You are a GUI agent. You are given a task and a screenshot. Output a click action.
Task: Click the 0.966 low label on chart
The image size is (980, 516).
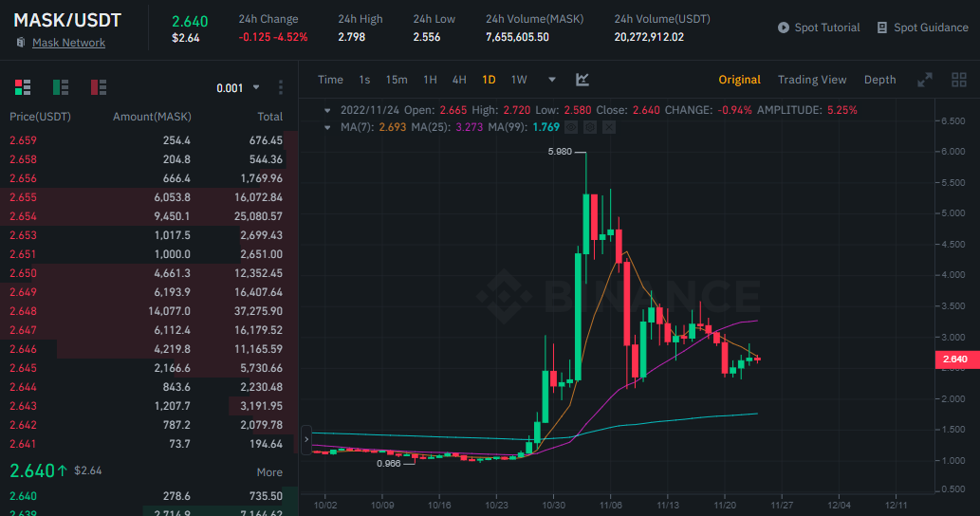(388, 464)
